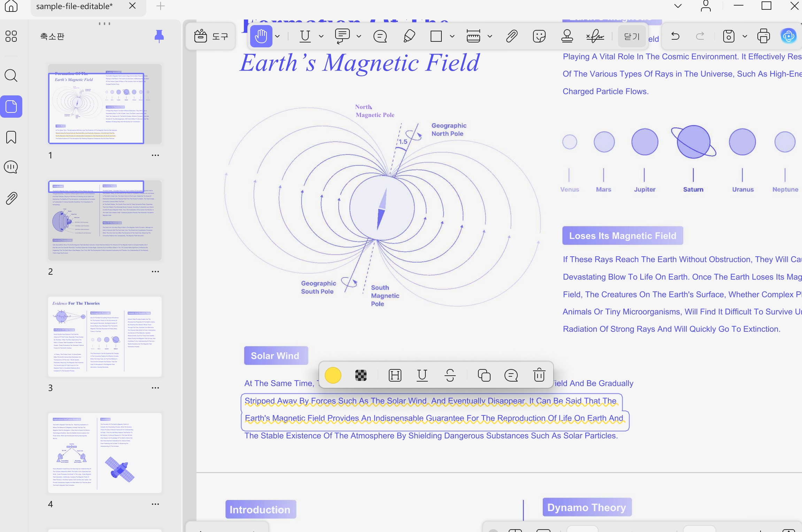The width and height of the screenshot is (802, 532).
Task: Open the 도구 tools menu
Action: coord(211,36)
